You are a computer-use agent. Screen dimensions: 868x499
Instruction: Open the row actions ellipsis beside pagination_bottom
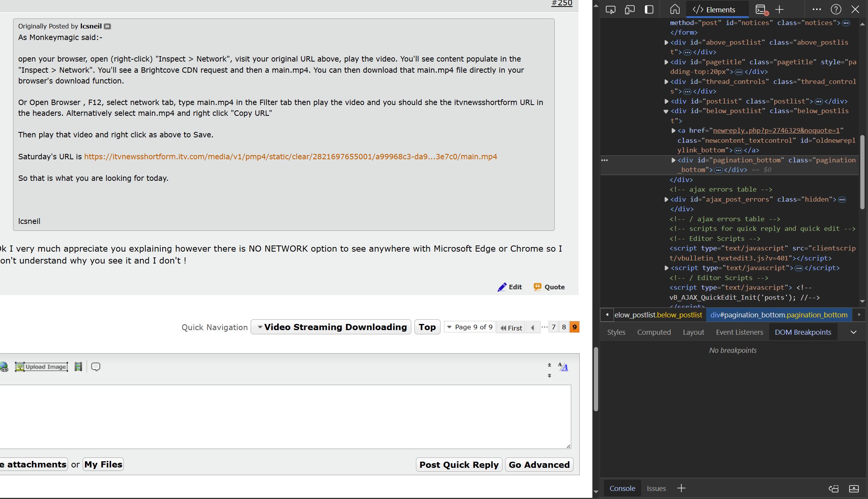tap(605, 160)
